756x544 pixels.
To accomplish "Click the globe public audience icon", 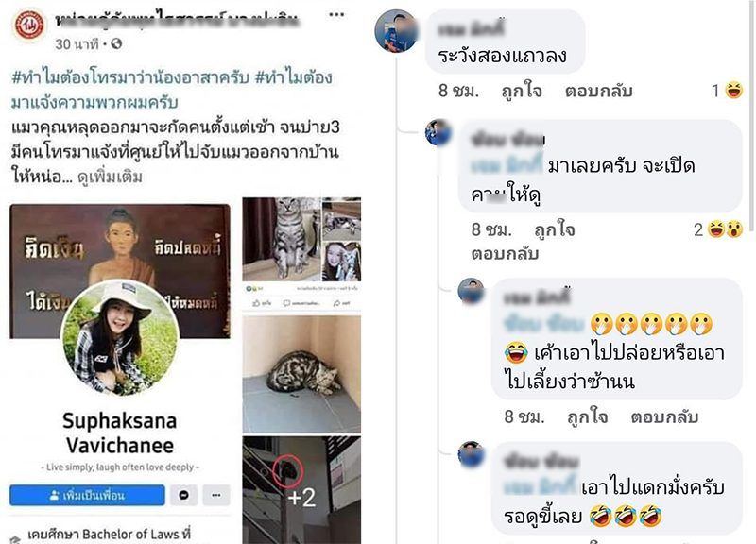I will pyautogui.click(x=116, y=44).
